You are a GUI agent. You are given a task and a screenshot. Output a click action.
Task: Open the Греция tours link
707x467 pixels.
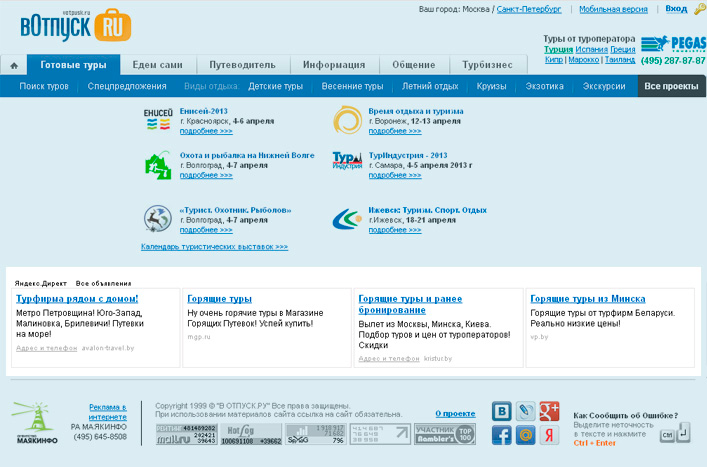pos(623,50)
